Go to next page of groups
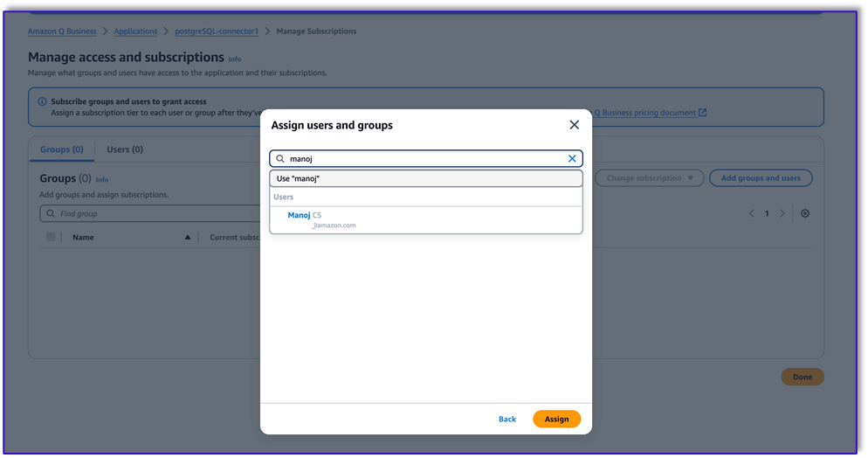This screenshot has height=458, width=868. pyautogui.click(x=782, y=214)
